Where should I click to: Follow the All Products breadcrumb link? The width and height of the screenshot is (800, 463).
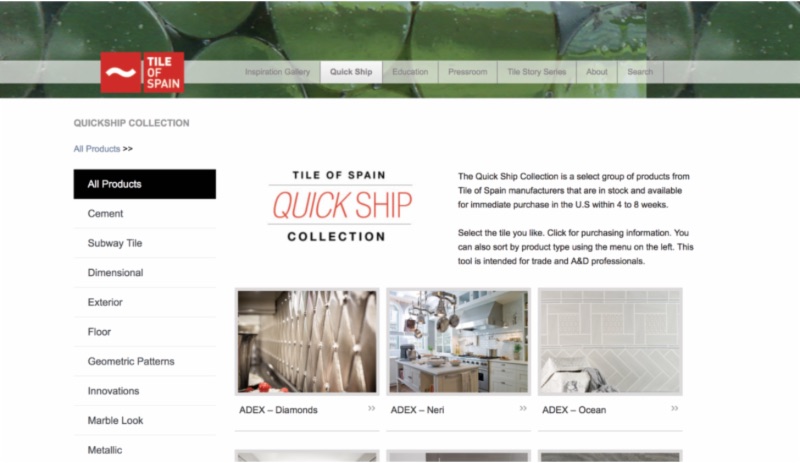(x=96, y=149)
